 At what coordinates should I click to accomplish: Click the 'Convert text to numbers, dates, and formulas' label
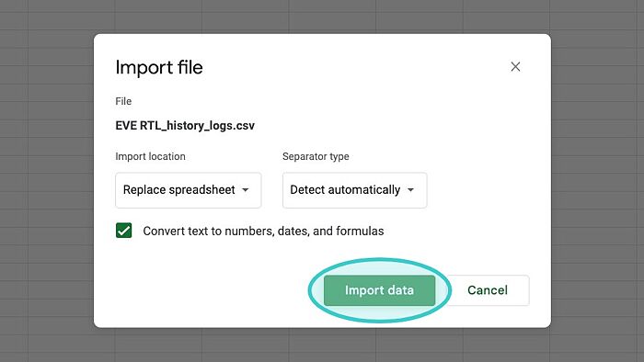click(263, 232)
